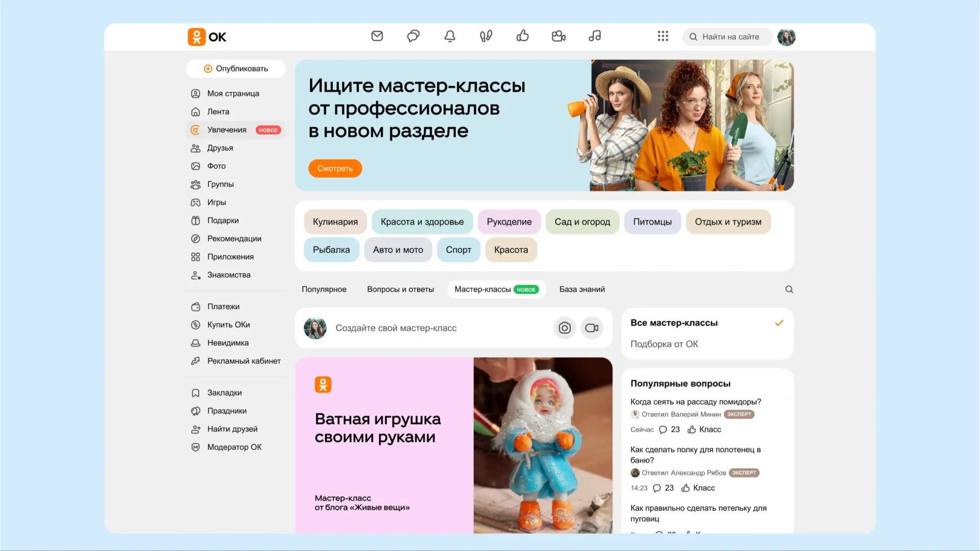Switch to the Популярное tab
The height and width of the screenshot is (551, 980).
[324, 289]
